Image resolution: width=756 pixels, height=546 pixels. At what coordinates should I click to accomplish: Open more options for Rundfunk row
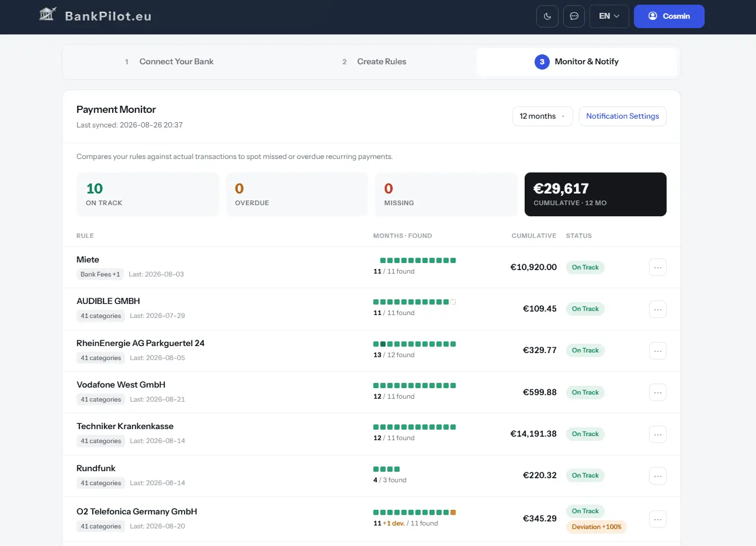click(x=658, y=476)
